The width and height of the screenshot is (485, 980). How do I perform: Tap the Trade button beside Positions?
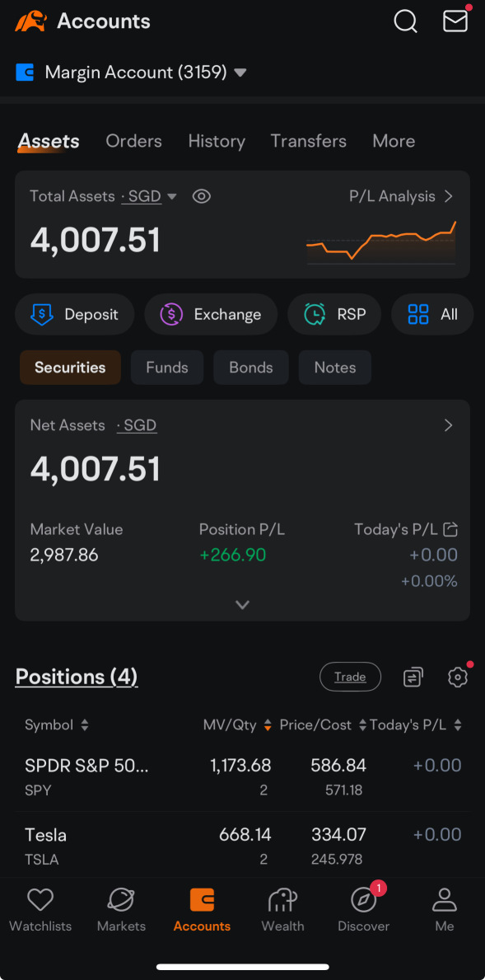350,677
